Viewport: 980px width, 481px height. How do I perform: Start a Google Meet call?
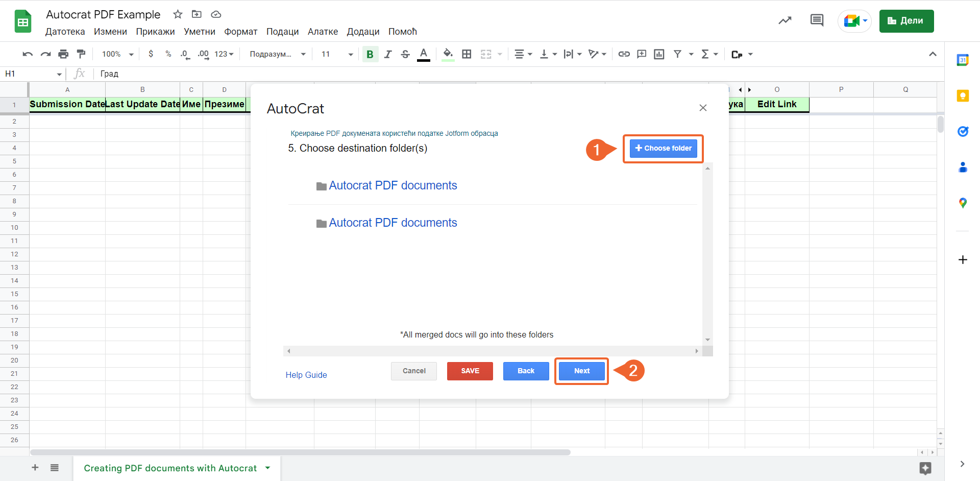(855, 21)
